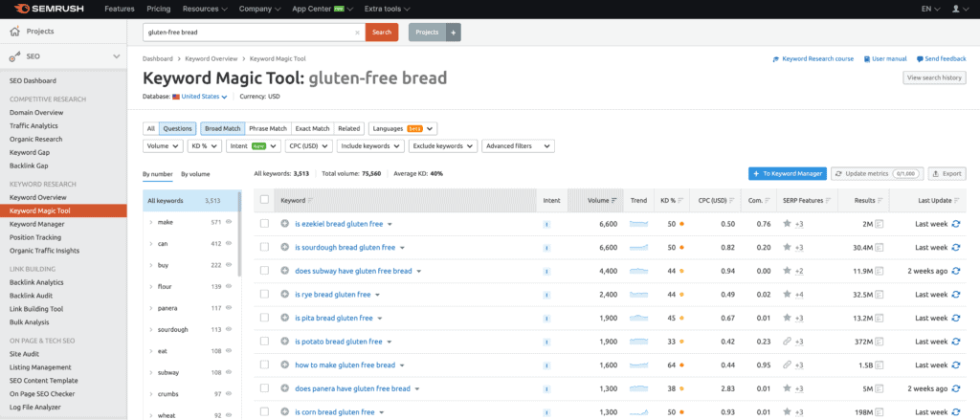Open the Volume filter dropdown
The image size is (980, 420).
coord(163,146)
